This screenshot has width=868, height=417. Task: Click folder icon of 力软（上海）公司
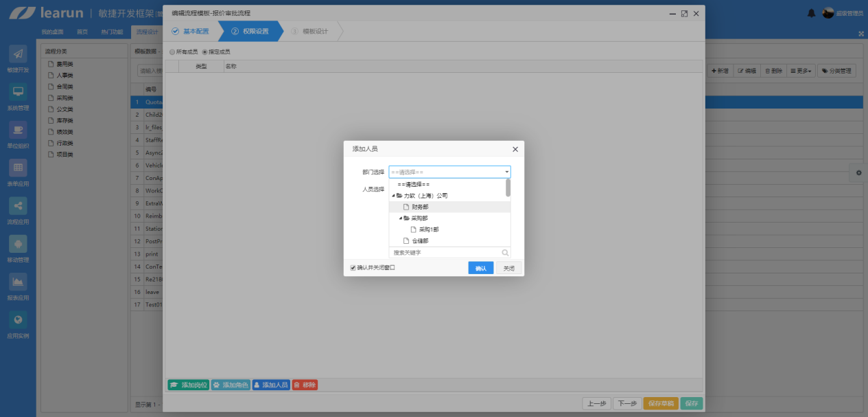click(399, 196)
